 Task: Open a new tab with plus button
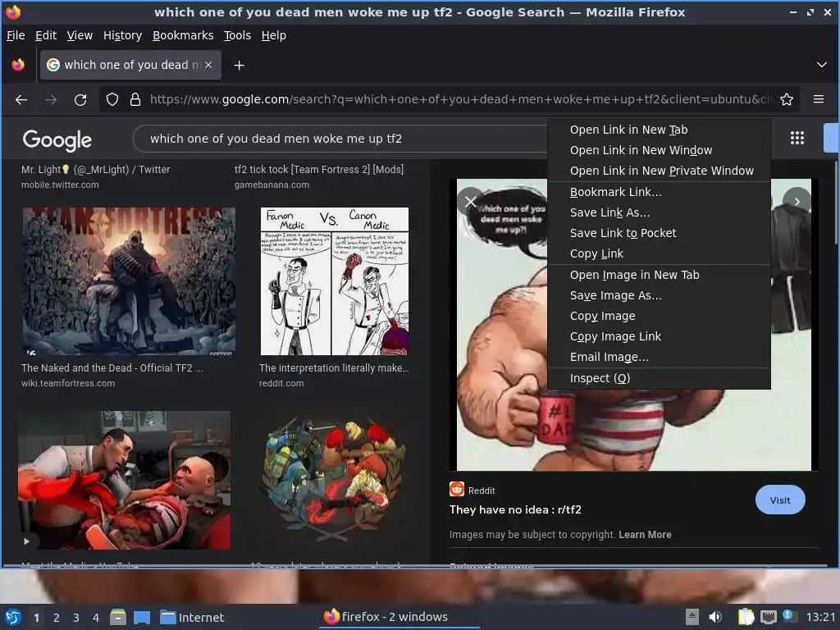pyautogui.click(x=239, y=66)
